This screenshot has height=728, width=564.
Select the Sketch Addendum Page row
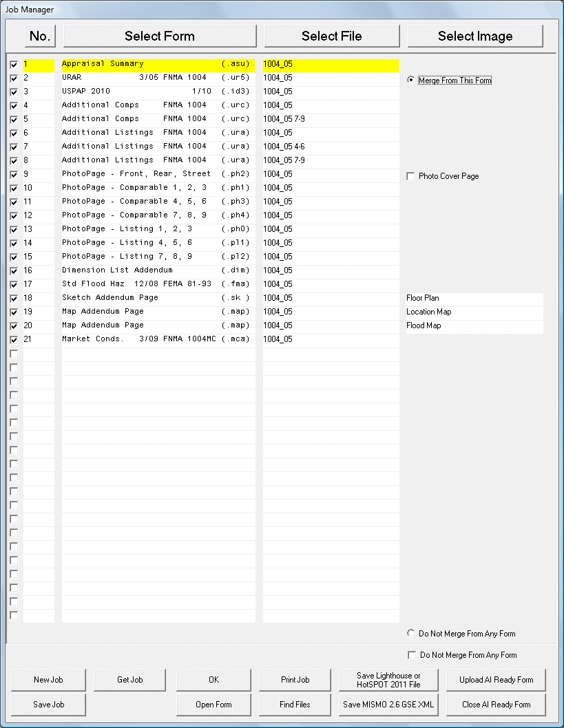tap(158, 298)
